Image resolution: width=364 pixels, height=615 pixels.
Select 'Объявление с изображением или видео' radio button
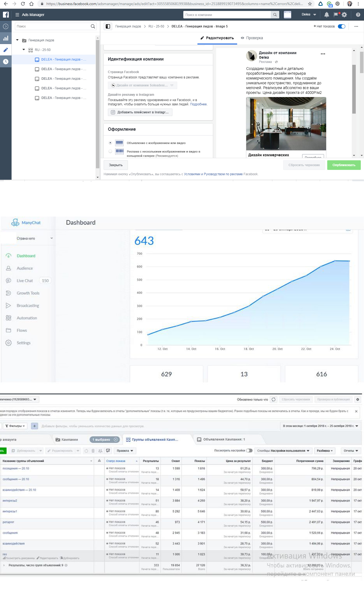click(x=110, y=143)
